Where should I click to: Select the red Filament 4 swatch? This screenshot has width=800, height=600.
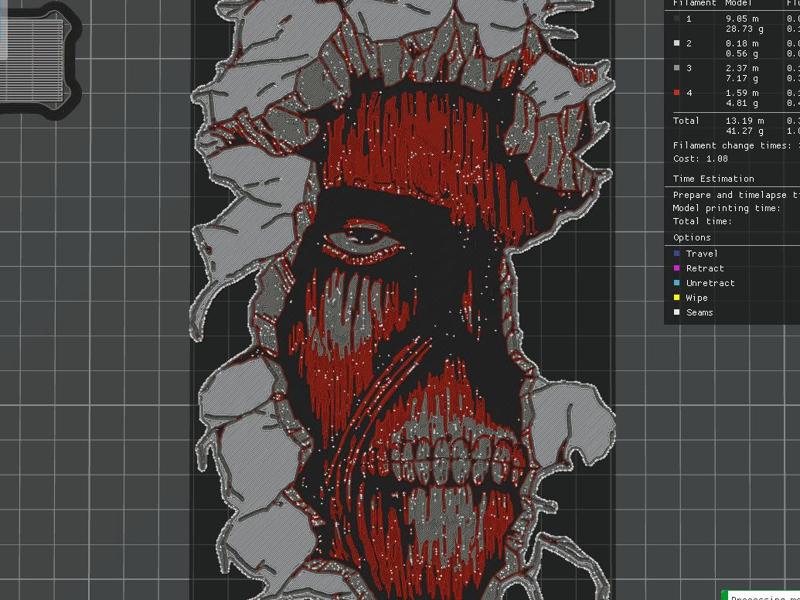point(677,93)
